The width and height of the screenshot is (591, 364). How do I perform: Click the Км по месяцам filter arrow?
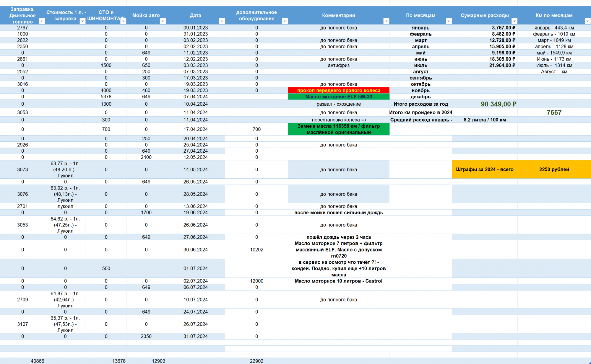[x=587, y=21]
